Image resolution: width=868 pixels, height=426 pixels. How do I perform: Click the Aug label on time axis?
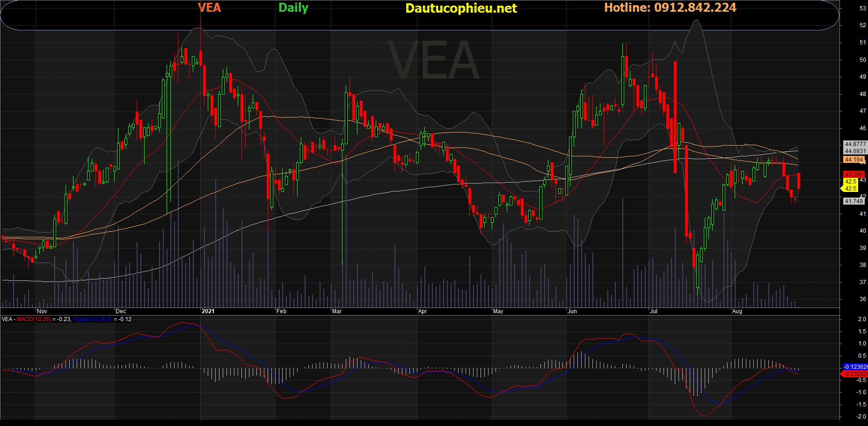(737, 311)
